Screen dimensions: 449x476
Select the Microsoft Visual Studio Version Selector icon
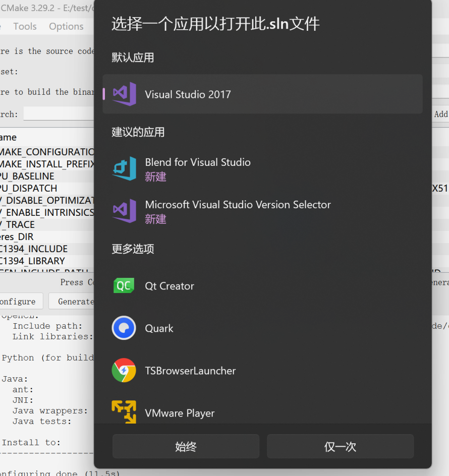(124, 211)
